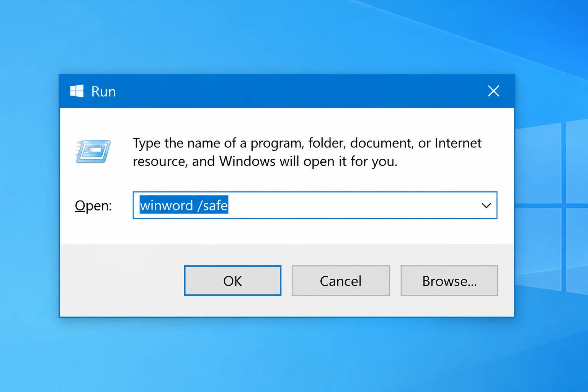Cancel the Run dialog
Screen dimensions: 588x392
tap(341, 281)
